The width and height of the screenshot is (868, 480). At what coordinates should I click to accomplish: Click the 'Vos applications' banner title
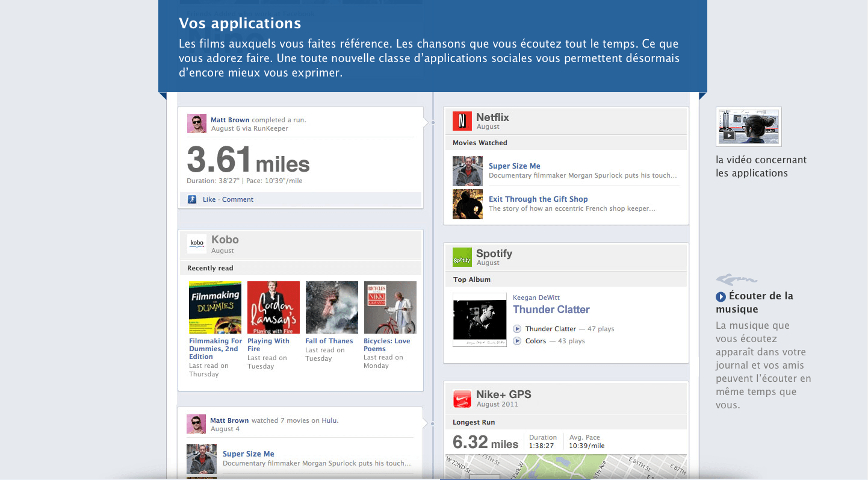click(x=240, y=23)
